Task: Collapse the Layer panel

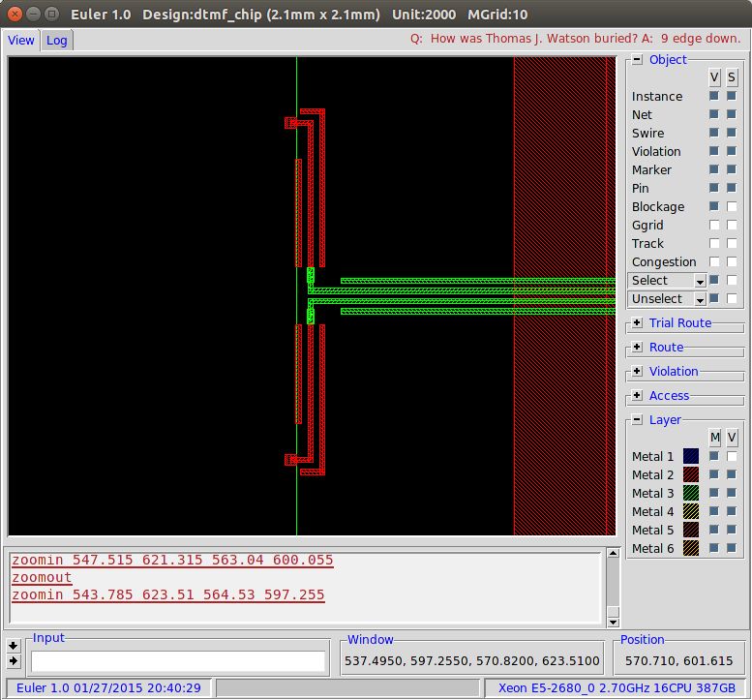Action: [637, 420]
